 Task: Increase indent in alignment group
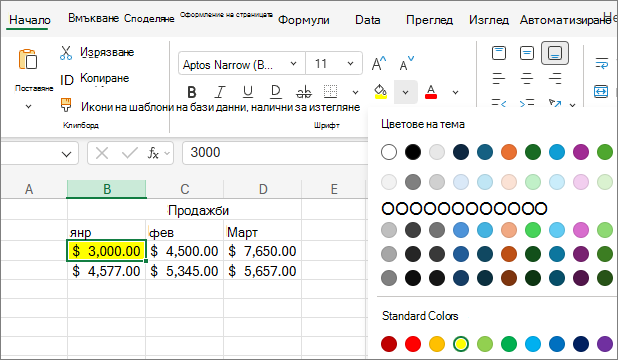[x=527, y=103]
